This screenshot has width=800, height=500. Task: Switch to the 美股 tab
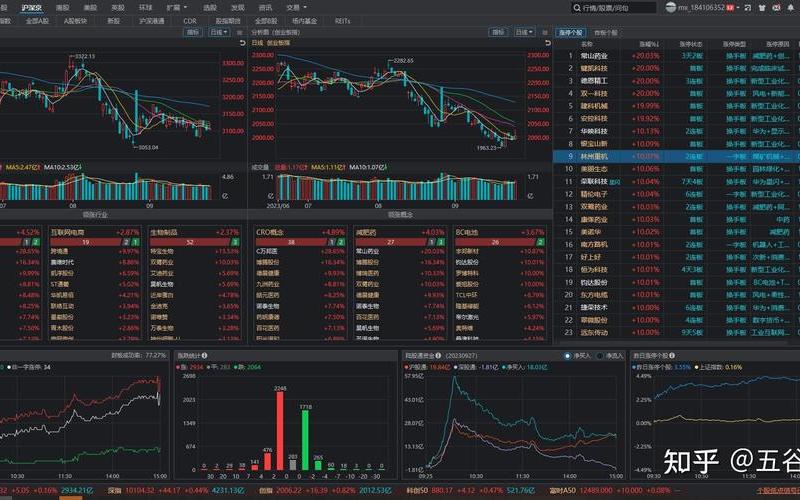[90, 8]
